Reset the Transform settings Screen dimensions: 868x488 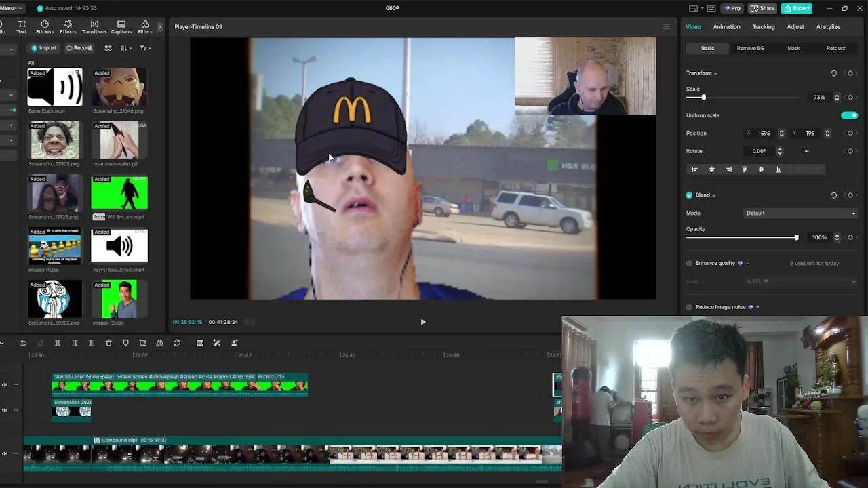(x=833, y=73)
